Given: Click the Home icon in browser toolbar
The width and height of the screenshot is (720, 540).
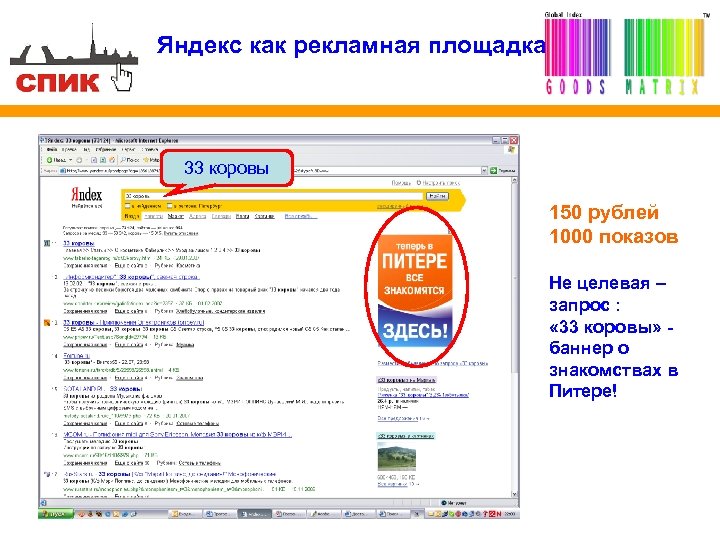Looking at the screenshot, I should [112, 160].
